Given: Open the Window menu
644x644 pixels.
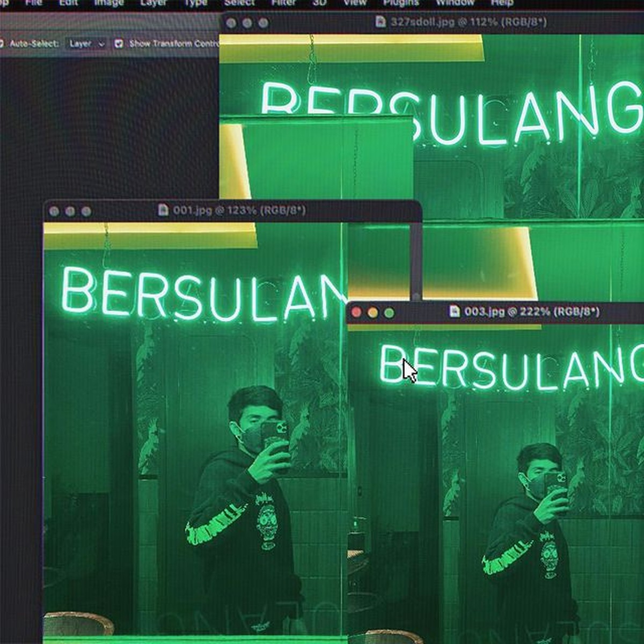Looking at the screenshot, I should coord(455,3).
